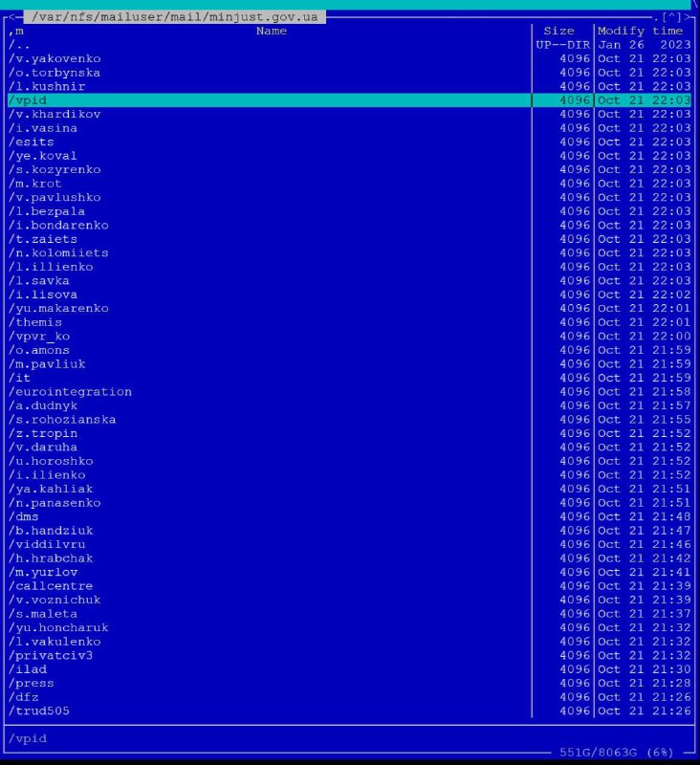
Task: Click the panel history back arrow
Action: (x=12, y=17)
